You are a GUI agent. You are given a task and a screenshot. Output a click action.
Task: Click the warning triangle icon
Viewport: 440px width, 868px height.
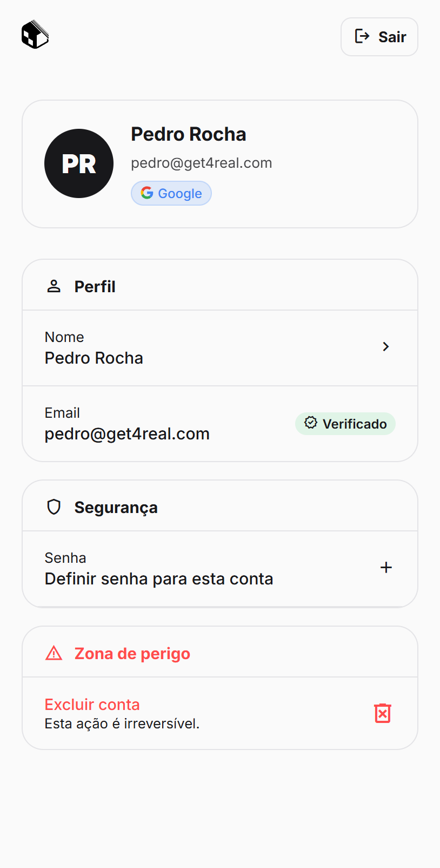[54, 653]
